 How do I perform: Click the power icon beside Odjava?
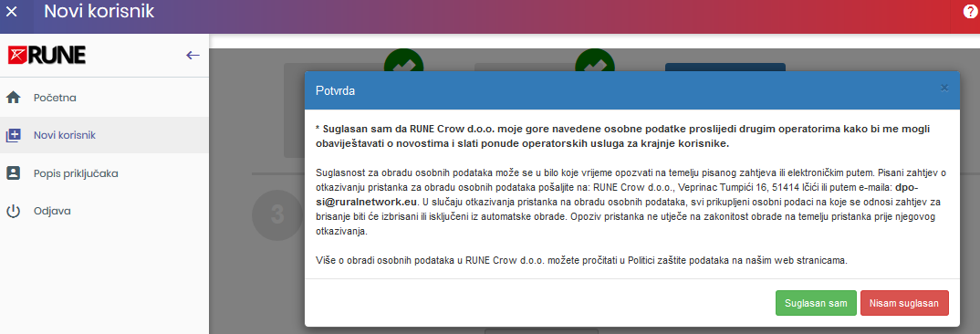point(13,211)
